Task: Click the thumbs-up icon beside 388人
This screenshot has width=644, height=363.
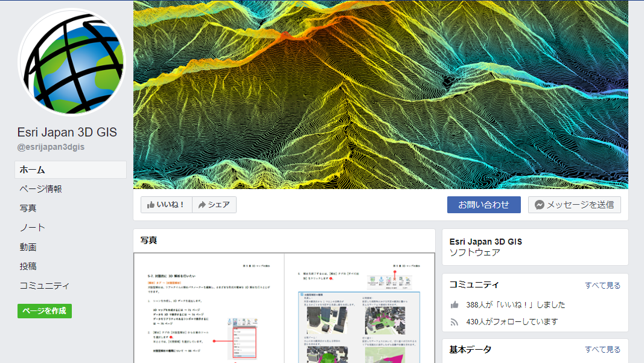Action: coord(454,305)
